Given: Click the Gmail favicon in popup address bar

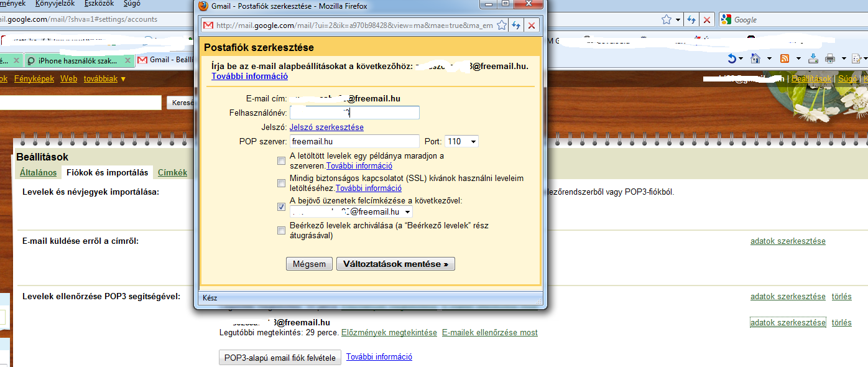Looking at the screenshot, I should (x=208, y=26).
